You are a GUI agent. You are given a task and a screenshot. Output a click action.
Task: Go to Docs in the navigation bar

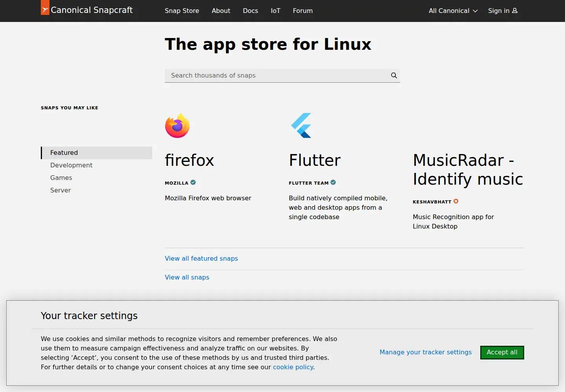pyautogui.click(x=250, y=11)
